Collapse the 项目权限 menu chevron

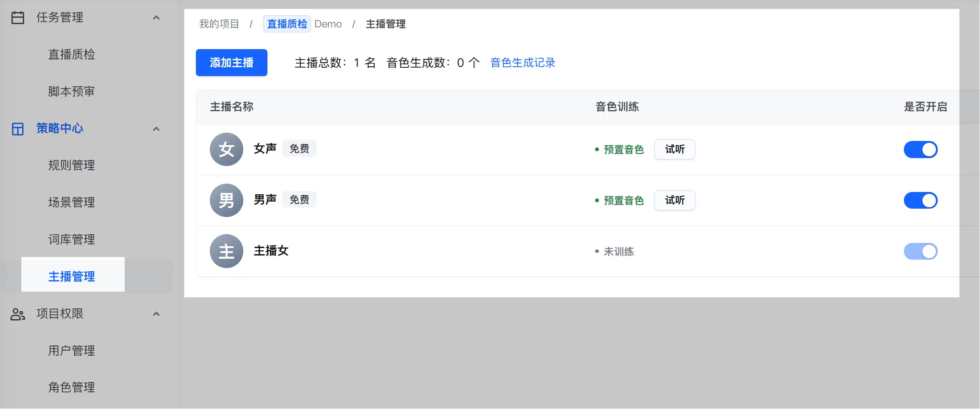pos(156,314)
